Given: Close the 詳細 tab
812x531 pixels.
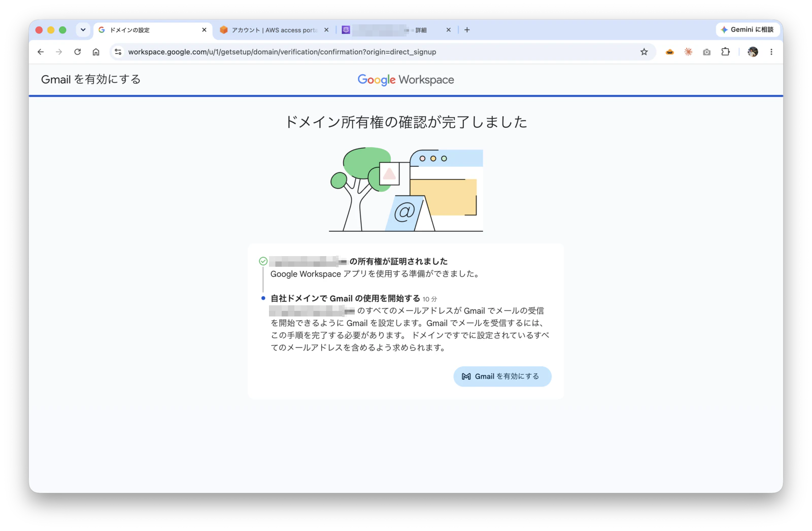Looking at the screenshot, I should pyautogui.click(x=449, y=30).
